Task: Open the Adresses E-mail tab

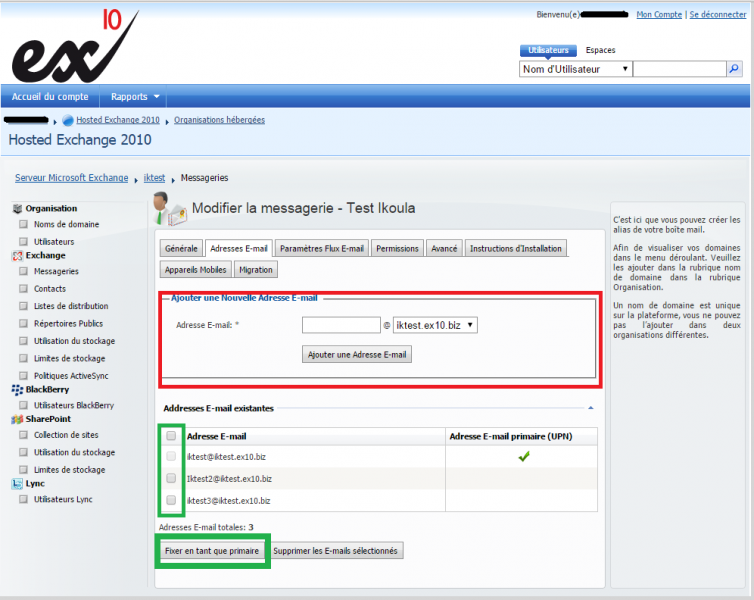Action: coord(239,249)
